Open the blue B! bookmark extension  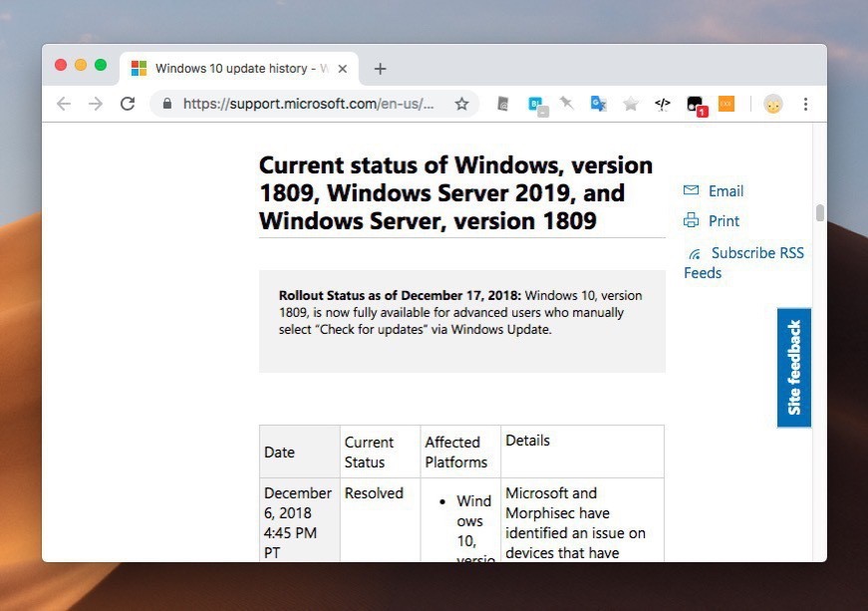[x=537, y=105]
